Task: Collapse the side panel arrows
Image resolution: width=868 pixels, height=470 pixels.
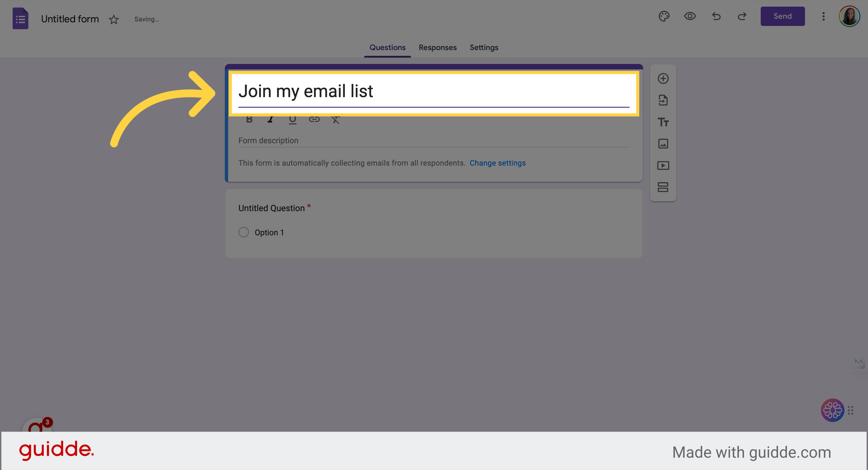Action: click(858, 361)
